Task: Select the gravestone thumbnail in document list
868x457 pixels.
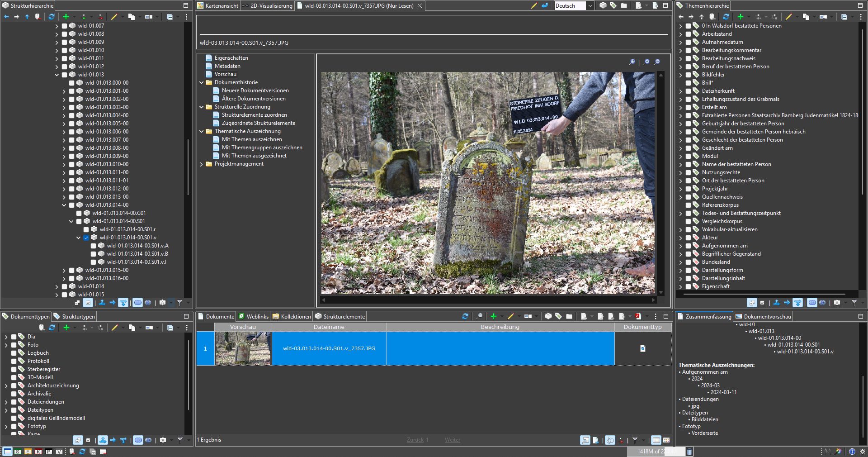Action: click(x=243, y=348)
